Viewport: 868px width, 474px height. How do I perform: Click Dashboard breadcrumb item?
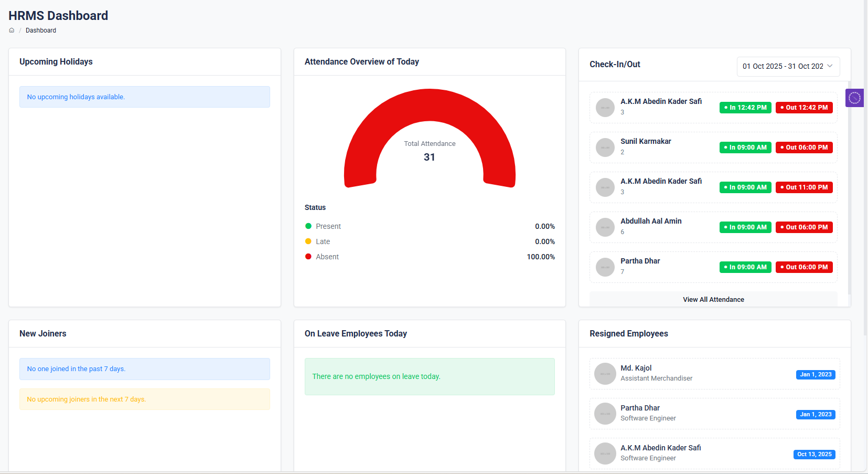(x=41, y=30)
